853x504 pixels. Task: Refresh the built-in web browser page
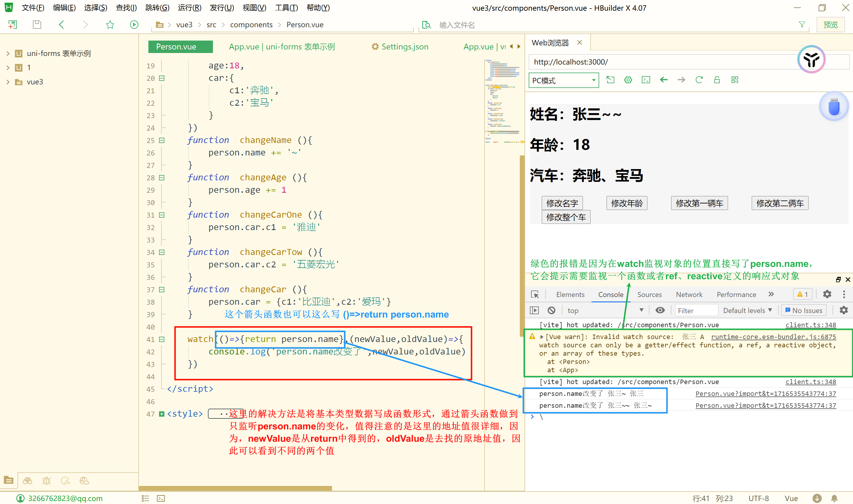tap(699, 80)
